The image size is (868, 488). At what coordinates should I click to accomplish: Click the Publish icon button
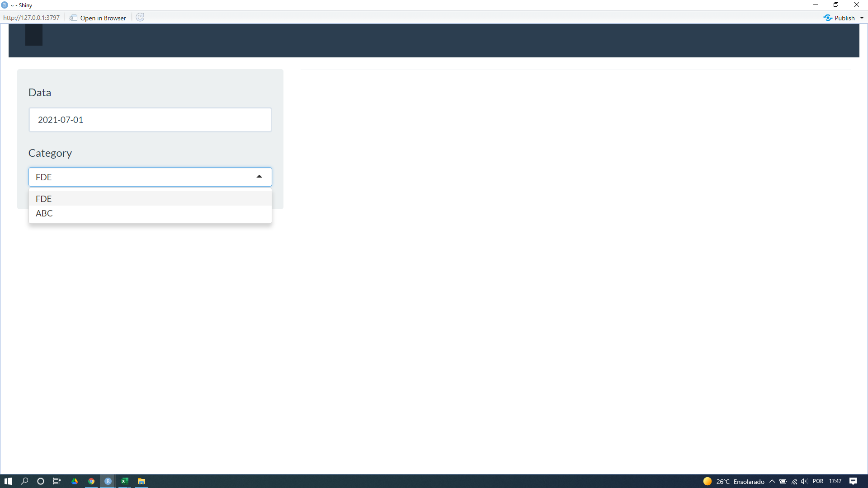coord(828,18)
